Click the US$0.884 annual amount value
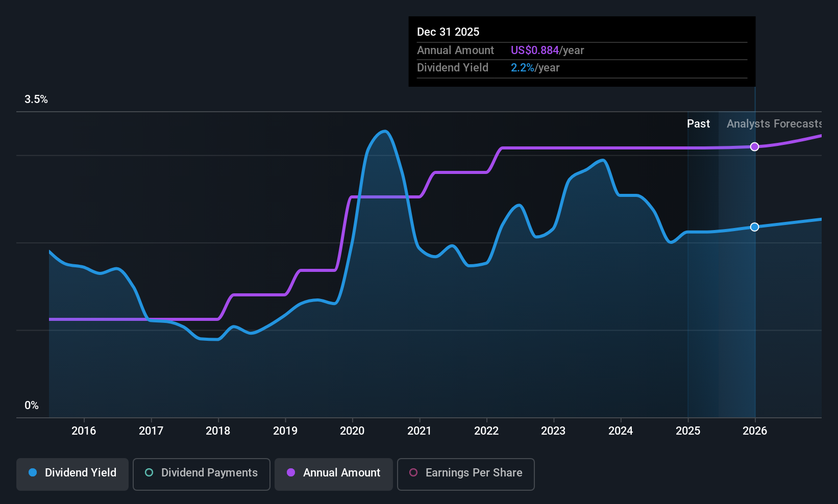Screen dimensions: 838x504 pos(535,51)
